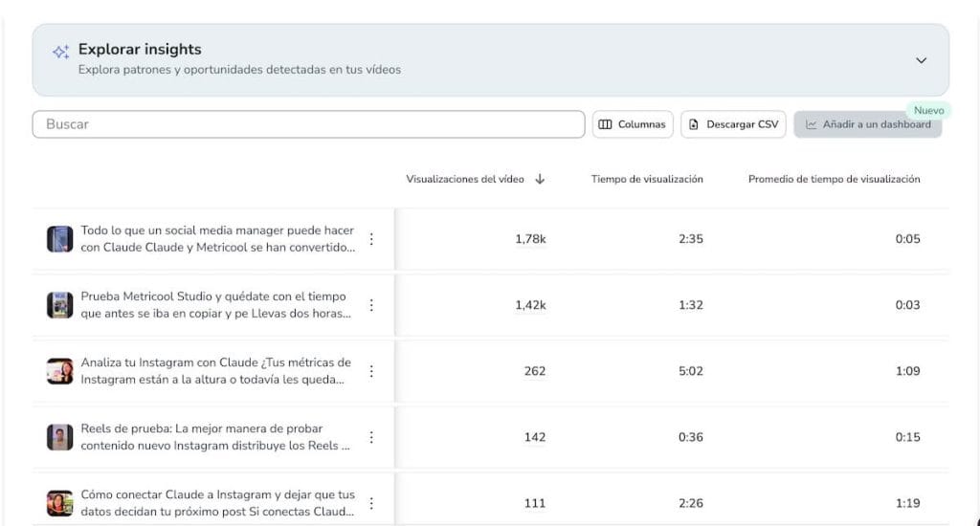Click the 5:02 watch time value

coord(691,371)
